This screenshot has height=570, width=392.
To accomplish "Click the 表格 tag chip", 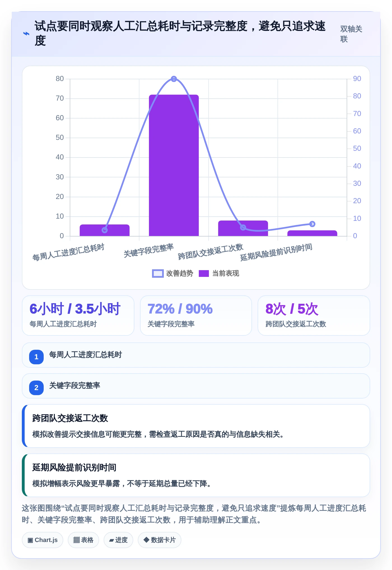I will tap(83, 540).
